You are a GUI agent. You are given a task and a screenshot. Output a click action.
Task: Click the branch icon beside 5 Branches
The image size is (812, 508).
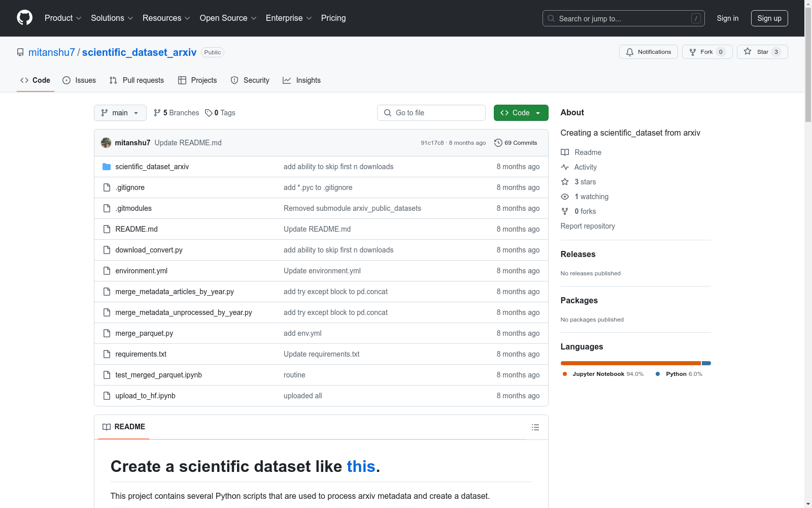coord(157,113)
